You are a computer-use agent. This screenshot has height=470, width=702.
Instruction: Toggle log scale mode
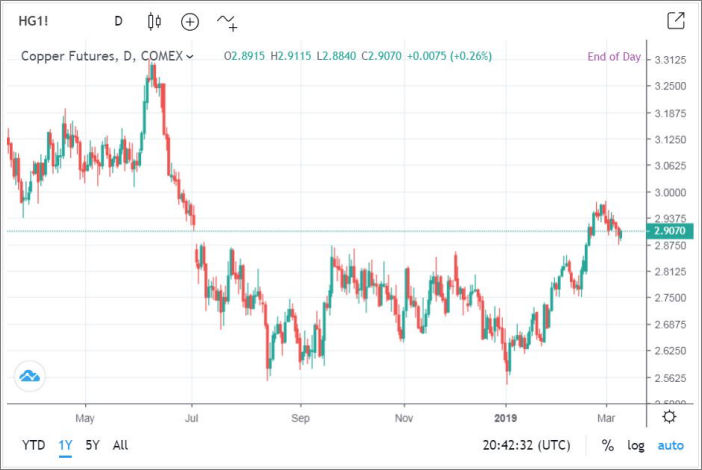click(x=636, y=445)
